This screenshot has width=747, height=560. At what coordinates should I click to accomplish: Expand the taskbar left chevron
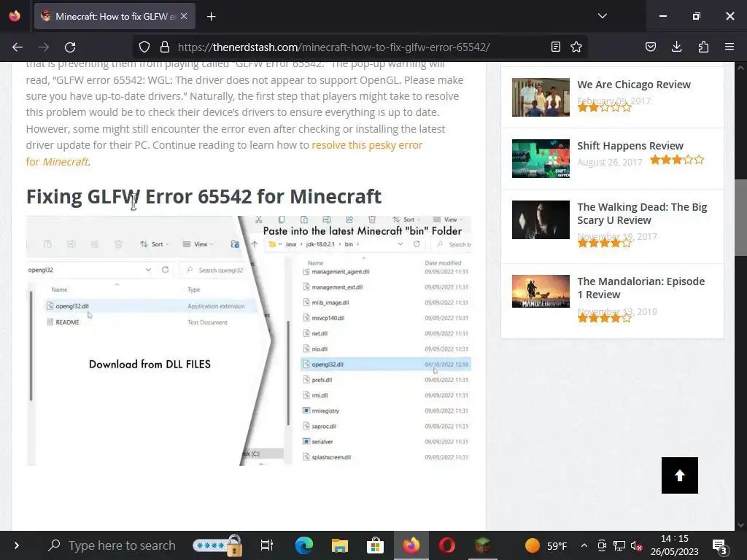[x=17, y=545]
